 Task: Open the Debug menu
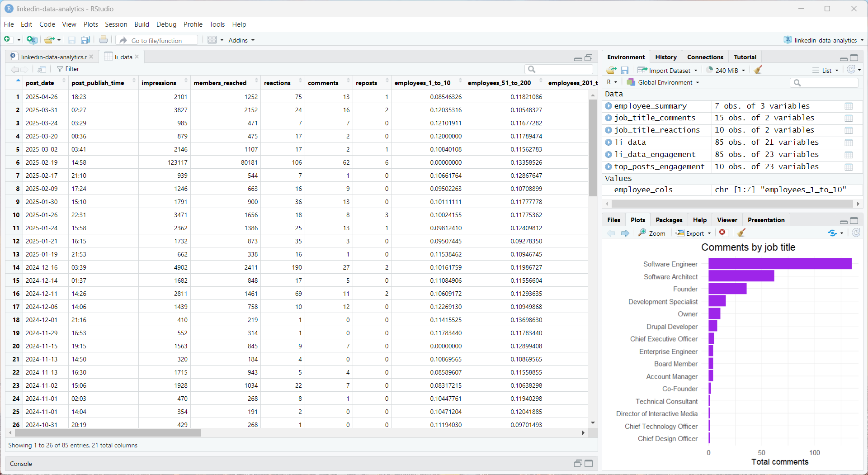point(166,24)
